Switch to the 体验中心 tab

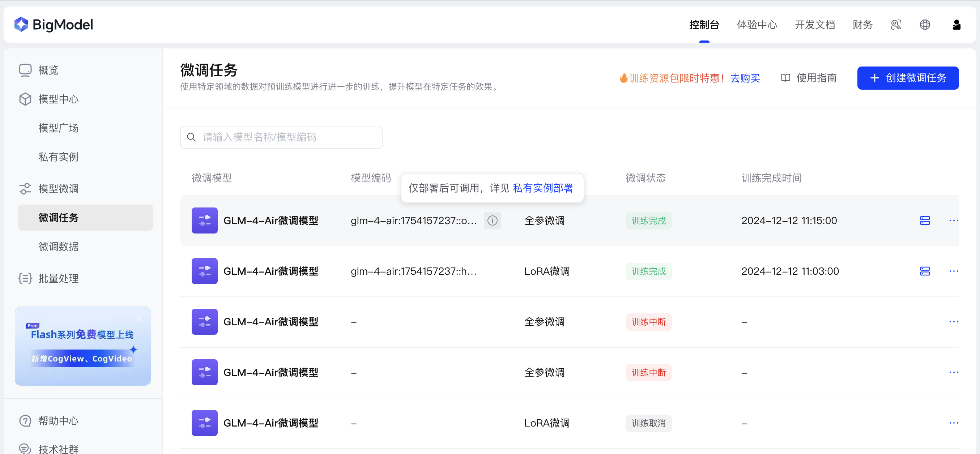tap(757, 25)
